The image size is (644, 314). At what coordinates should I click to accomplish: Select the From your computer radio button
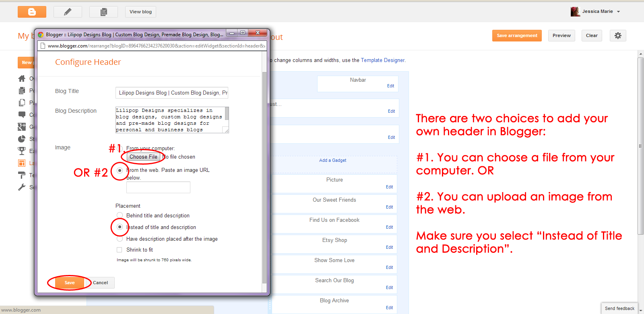[120, 148]
